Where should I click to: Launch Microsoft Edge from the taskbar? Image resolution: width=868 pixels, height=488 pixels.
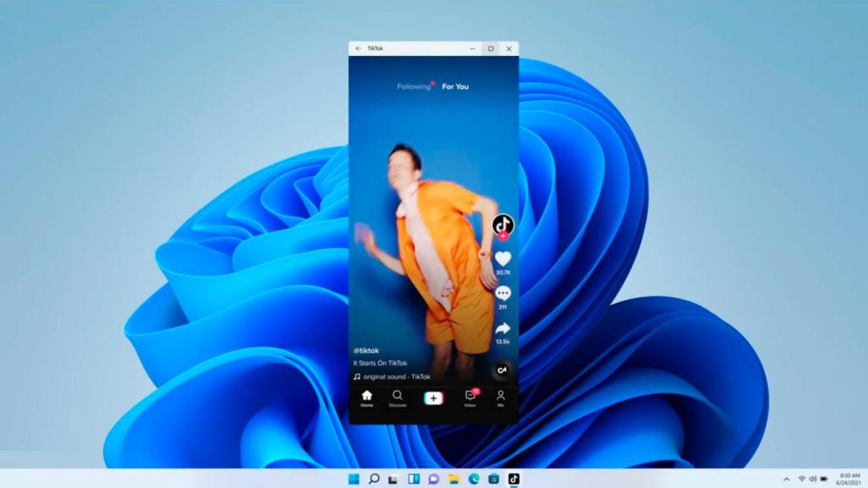coord(473,480)
